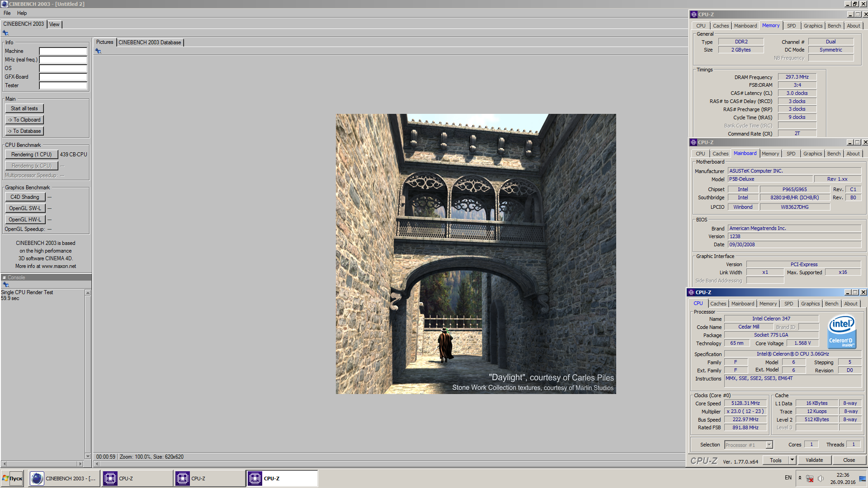Click the OS input field
Viewport: 868px width, 488px height.
(63, 68)
